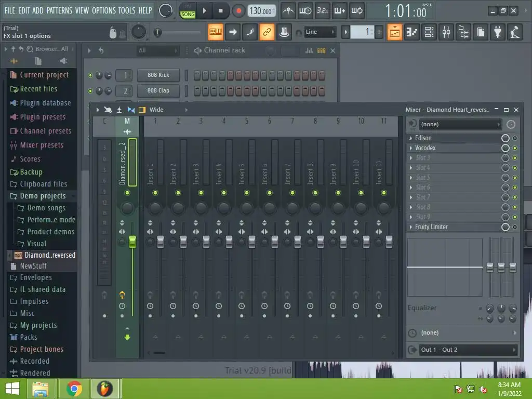Click the arrow step-edit icon
Viewport: 532px width, 399px height.
(x=233, y=32)
